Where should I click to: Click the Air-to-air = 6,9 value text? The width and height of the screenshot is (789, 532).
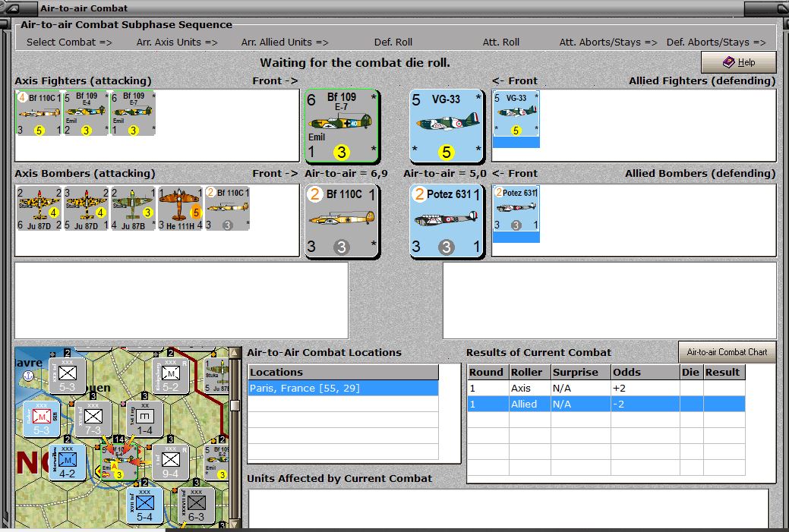pos(346,174)
